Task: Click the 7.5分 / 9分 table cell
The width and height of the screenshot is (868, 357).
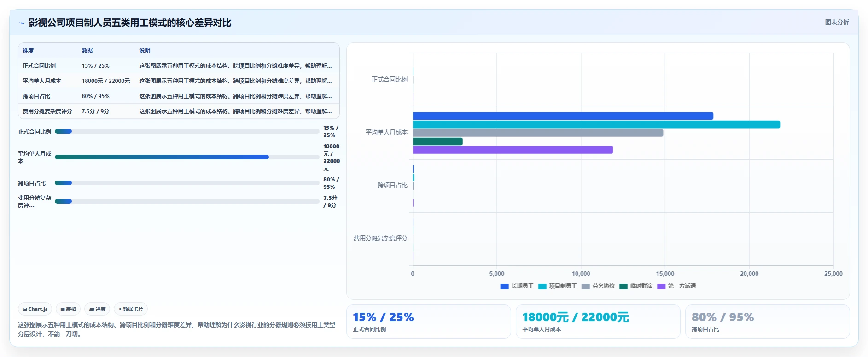Action: pos(95,111)
